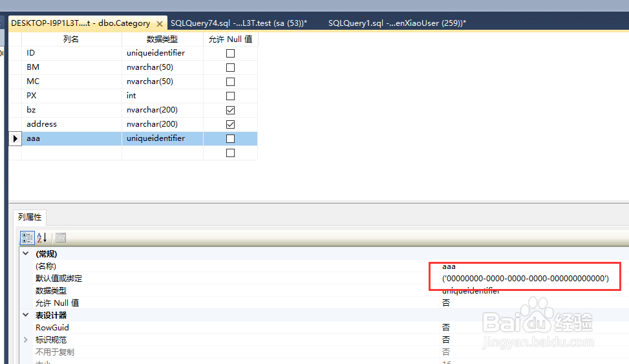
Task: Switch to the SQLQuery1.sql tab
Action: (397, 23)
